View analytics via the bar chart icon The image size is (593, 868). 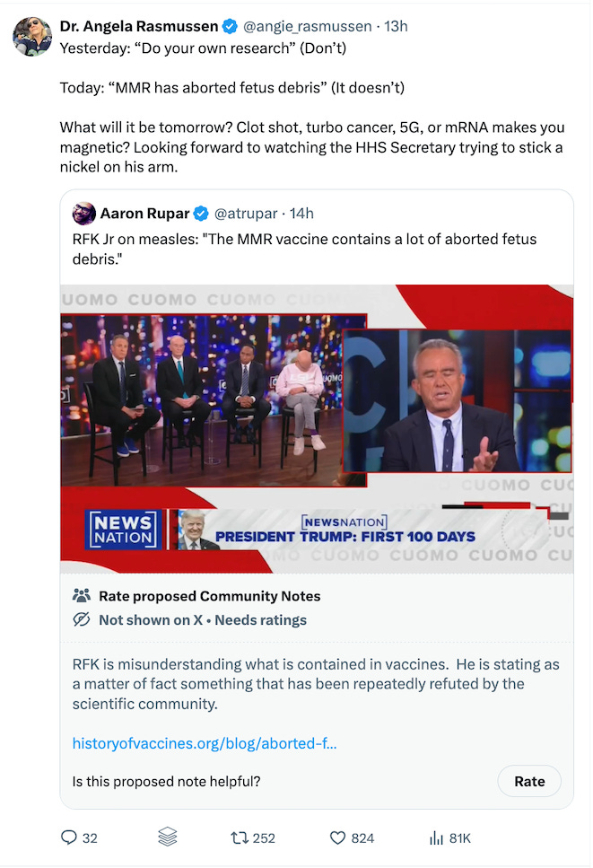[x=437, y=838]
